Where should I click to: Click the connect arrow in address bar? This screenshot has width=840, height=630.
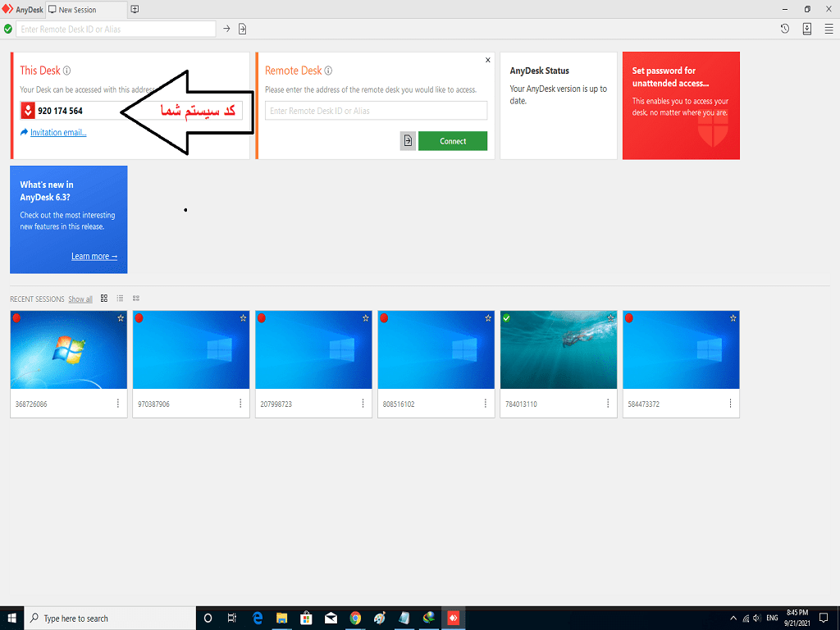coord(226,29)
